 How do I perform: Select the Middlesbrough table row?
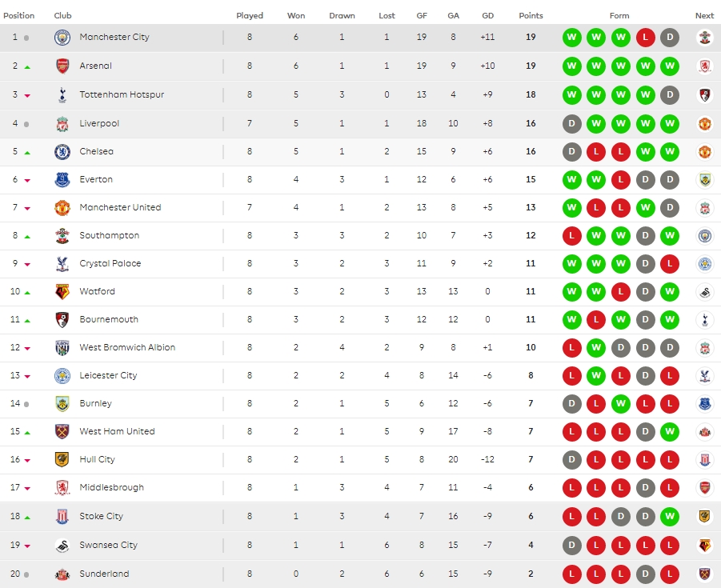tap(360, 488)
